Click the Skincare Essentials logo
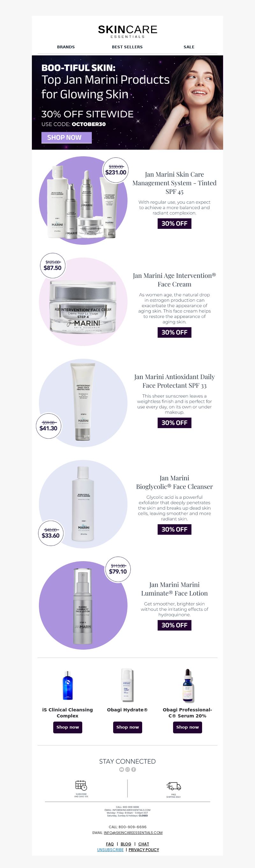The height and width of the screenshot is (868, 255). coord(127,31)
